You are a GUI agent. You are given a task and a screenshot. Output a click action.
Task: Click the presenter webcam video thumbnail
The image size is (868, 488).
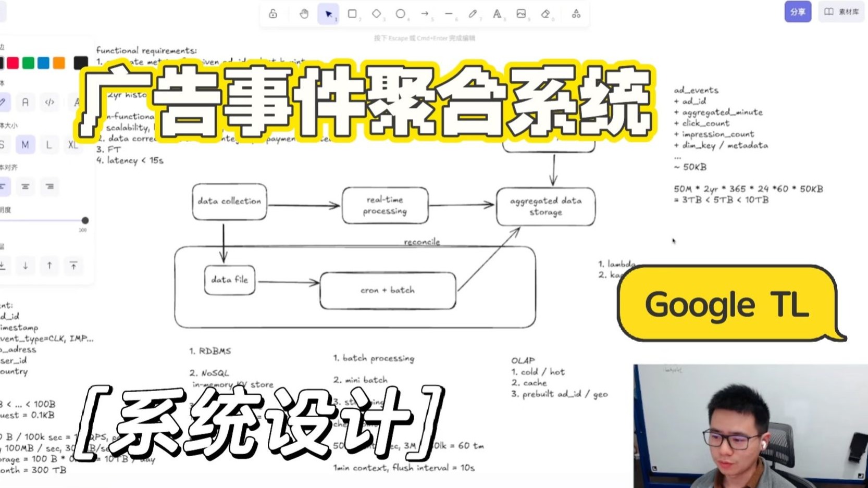coord(750,426)
